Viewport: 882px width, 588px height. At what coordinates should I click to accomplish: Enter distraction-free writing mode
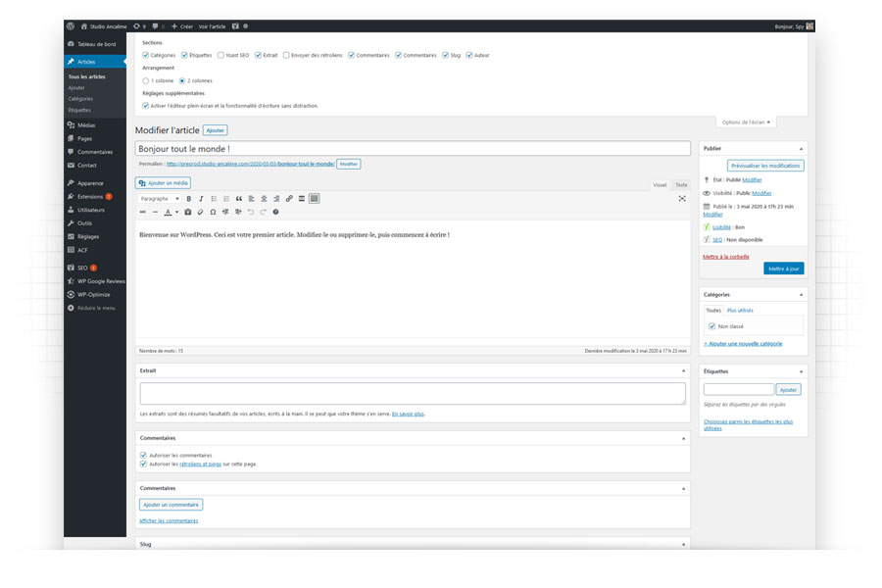[x=682, y=199]
